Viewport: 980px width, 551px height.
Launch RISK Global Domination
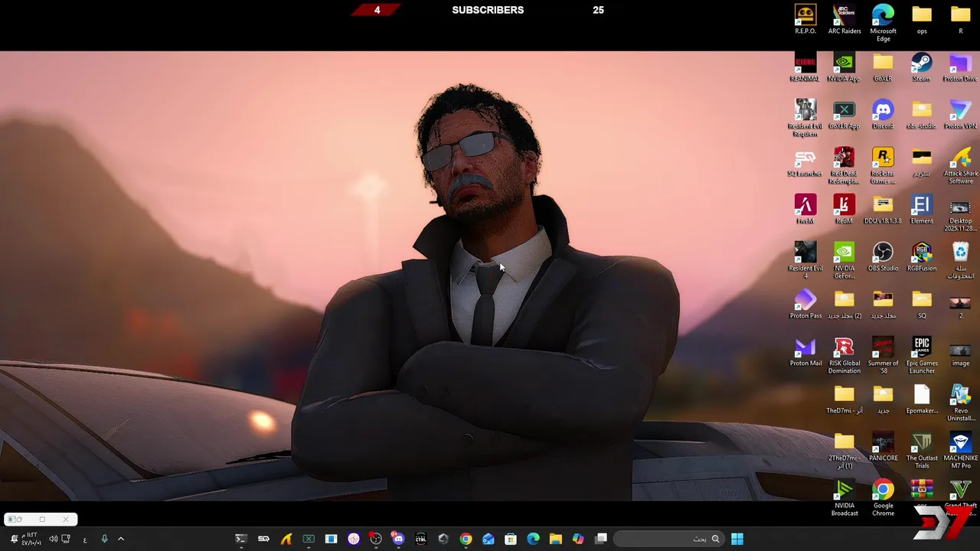844,355
